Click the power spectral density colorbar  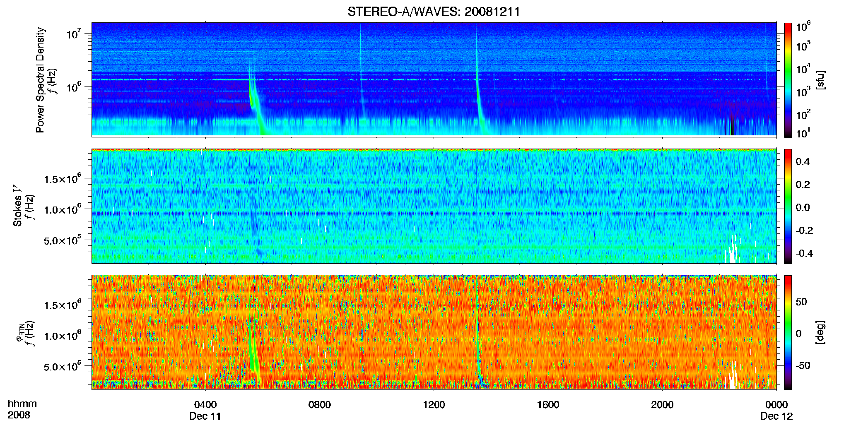(788, 80)
